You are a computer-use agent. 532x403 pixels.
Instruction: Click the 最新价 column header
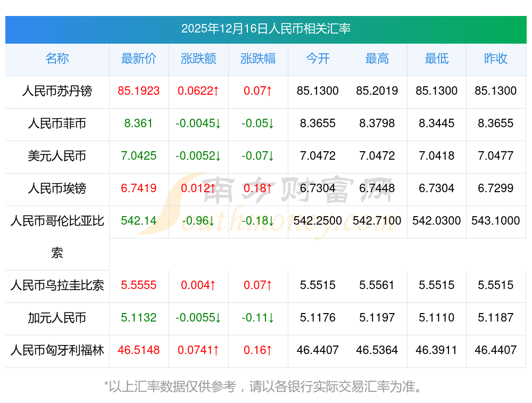139,59
